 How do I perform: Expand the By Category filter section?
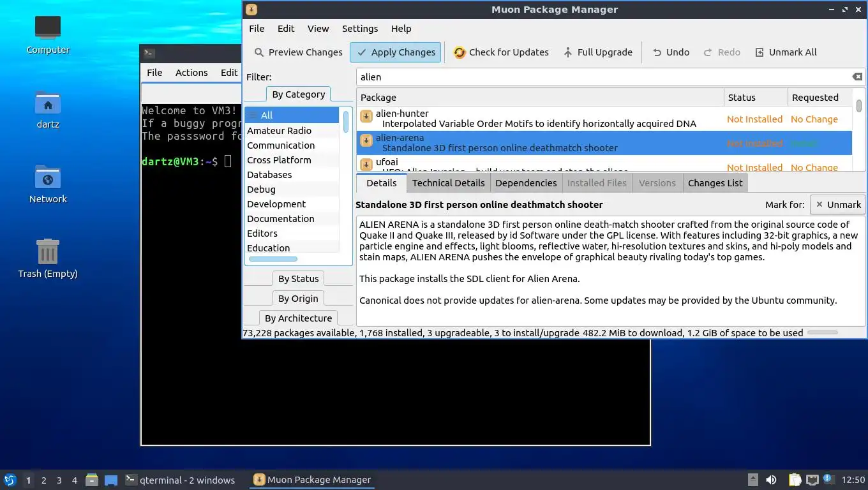(x=298, y=94)
